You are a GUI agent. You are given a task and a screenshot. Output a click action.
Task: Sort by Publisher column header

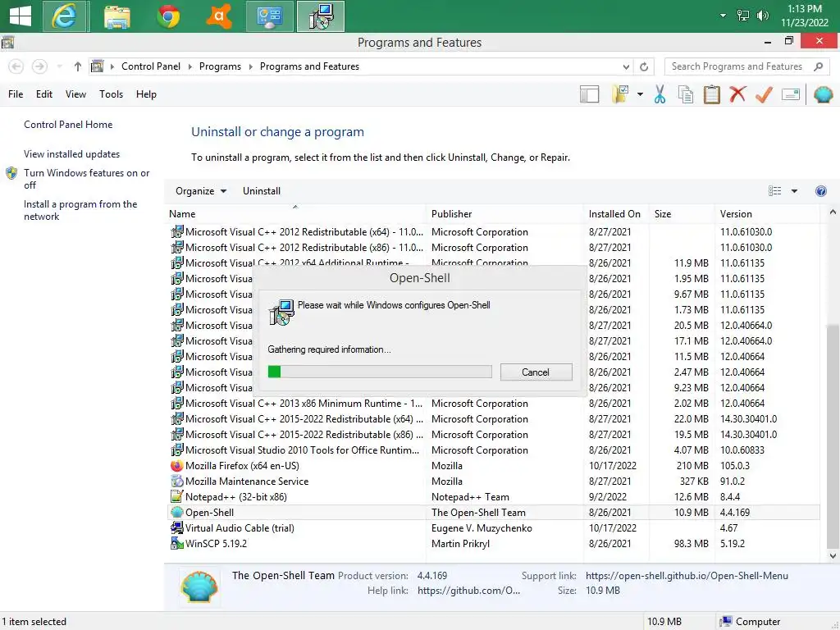point(504,214)
